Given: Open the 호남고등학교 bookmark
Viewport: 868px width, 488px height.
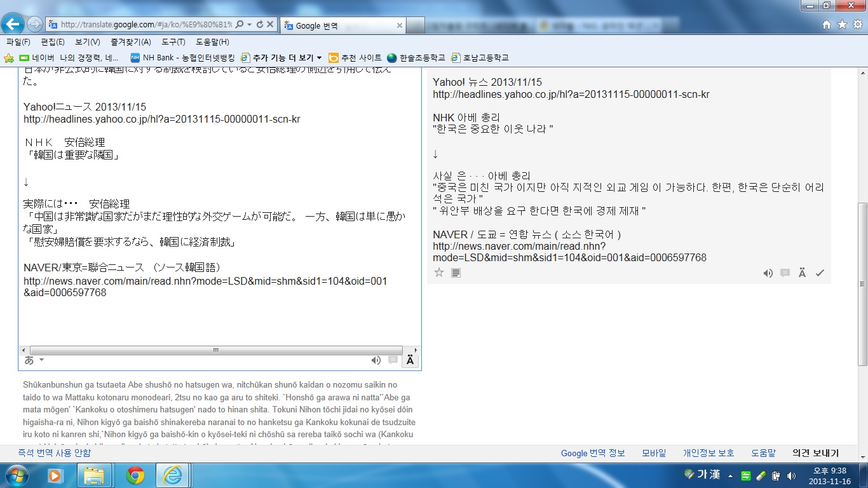Looking at the screenshot, I should point(480,58).
